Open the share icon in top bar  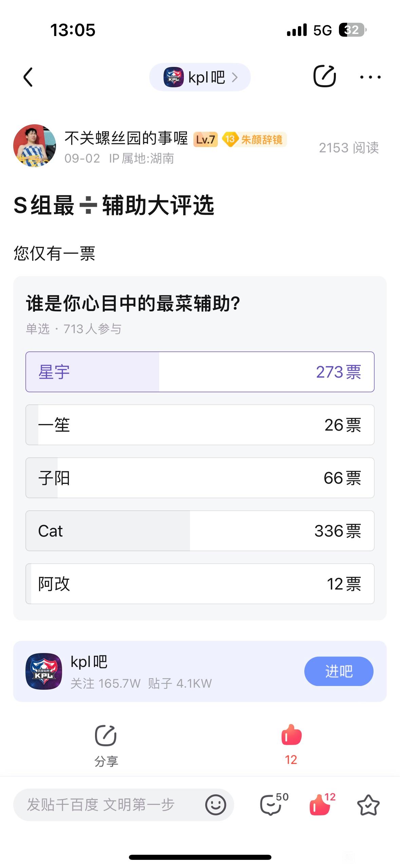click(324, 76)
